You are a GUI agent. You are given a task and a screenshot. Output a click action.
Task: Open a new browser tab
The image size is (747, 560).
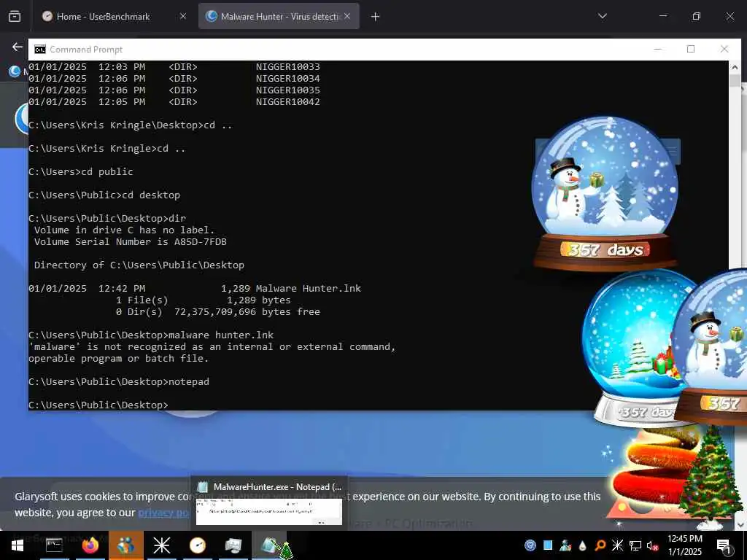coord(376,17)
